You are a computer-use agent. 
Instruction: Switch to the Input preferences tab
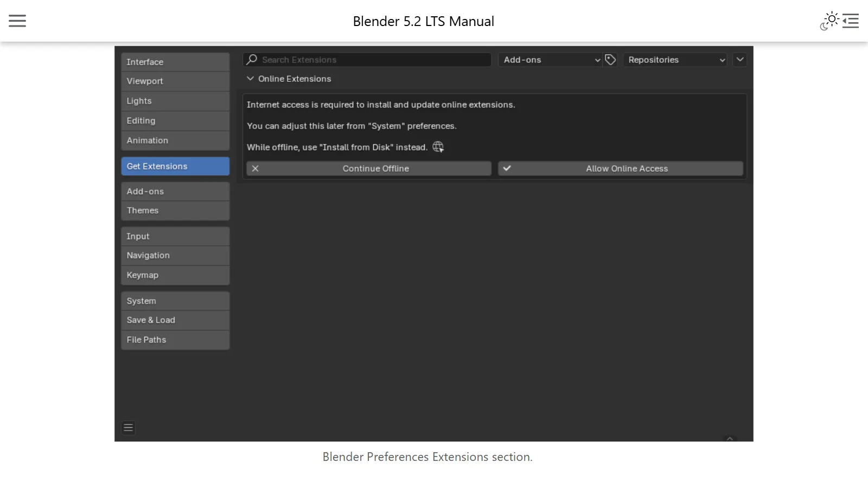click(x=175, y=236)
